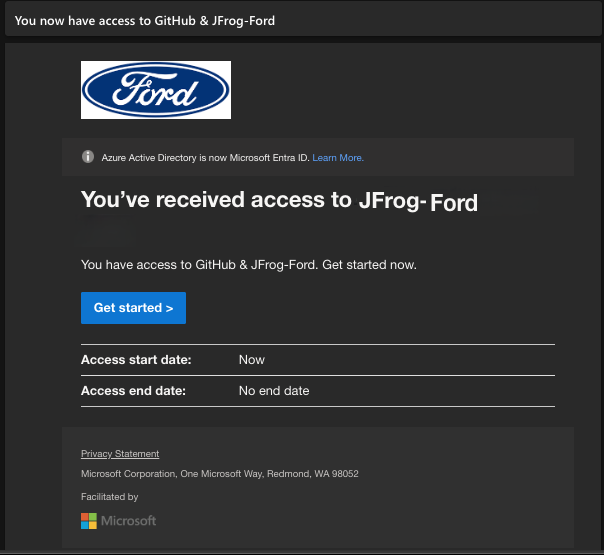Image resolution: width=604 pixels, height=555 pixels.
Task: Click the Azure Active Directory notice text
Action: (205, 158)
